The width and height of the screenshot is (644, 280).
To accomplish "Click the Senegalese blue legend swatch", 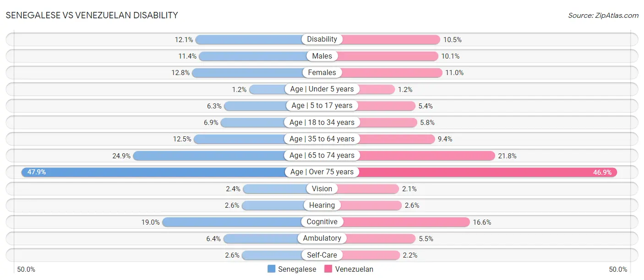I will [x=272, y=269].
